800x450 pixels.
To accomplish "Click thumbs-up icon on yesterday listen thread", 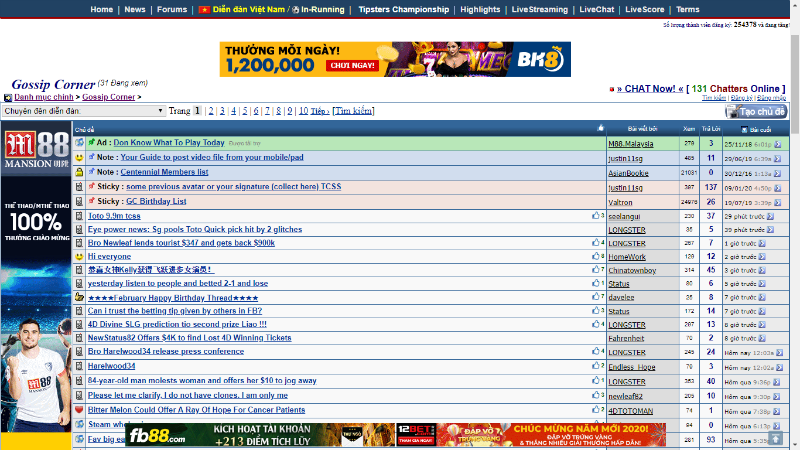I will (595, 283).
